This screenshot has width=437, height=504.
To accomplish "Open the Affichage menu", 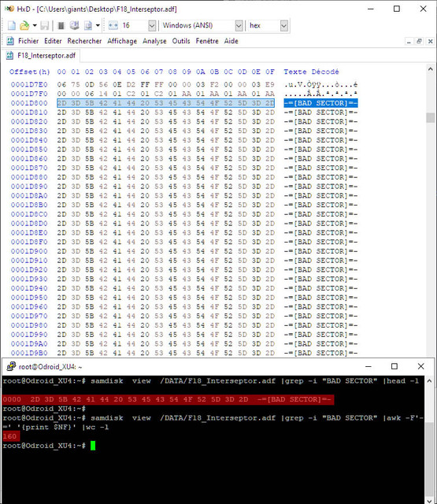I will pyautogui.click(x=122, y=41).
